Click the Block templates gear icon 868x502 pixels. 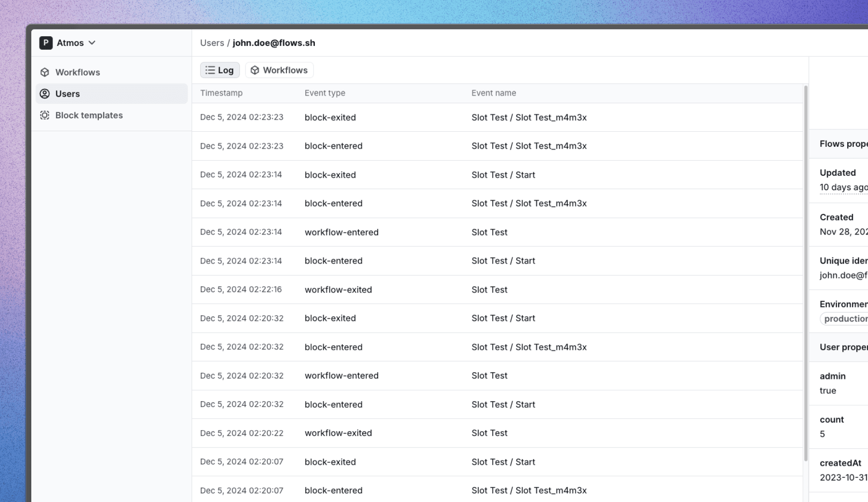pyautogui.click(x=45, y=115)
